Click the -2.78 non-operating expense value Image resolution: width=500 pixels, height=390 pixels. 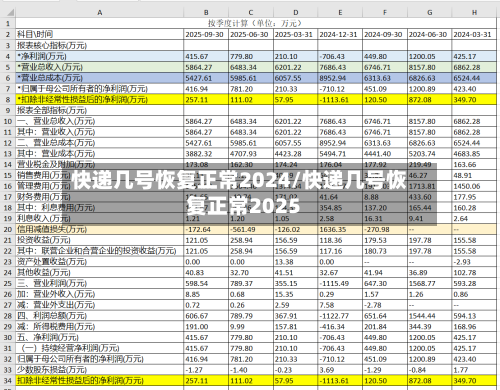[x=373, y=305]
